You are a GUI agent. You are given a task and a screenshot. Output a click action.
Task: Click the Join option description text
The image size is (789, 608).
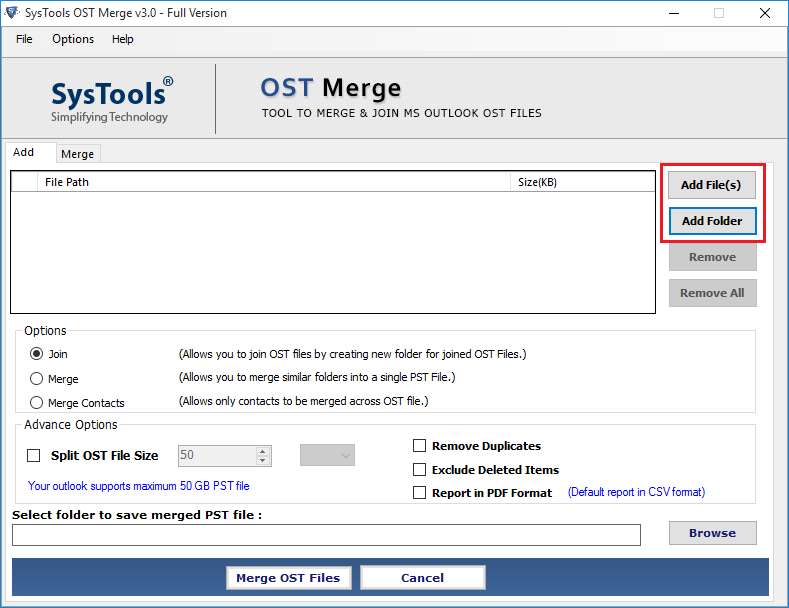tap(353, 354)
